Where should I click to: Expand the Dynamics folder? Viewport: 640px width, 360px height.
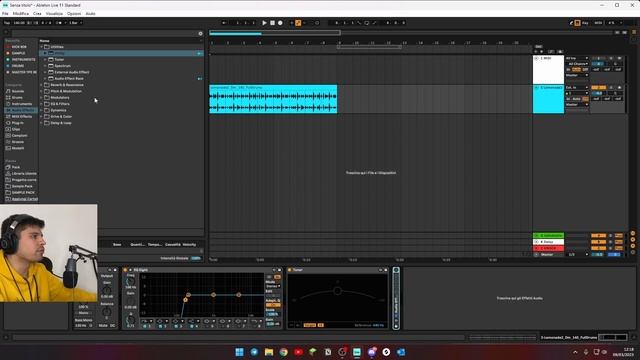(42, 110)
